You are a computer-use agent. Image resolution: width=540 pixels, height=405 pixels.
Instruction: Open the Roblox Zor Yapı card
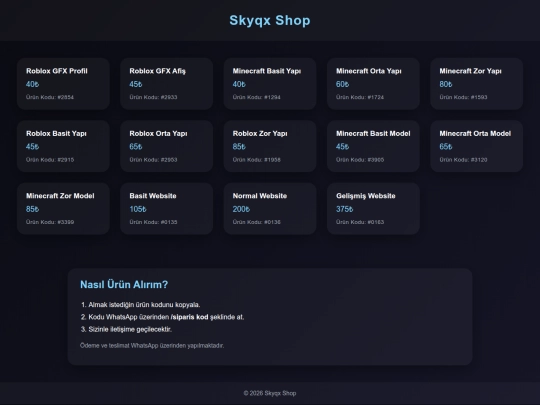pyautogui.click(x=270, y=146)
